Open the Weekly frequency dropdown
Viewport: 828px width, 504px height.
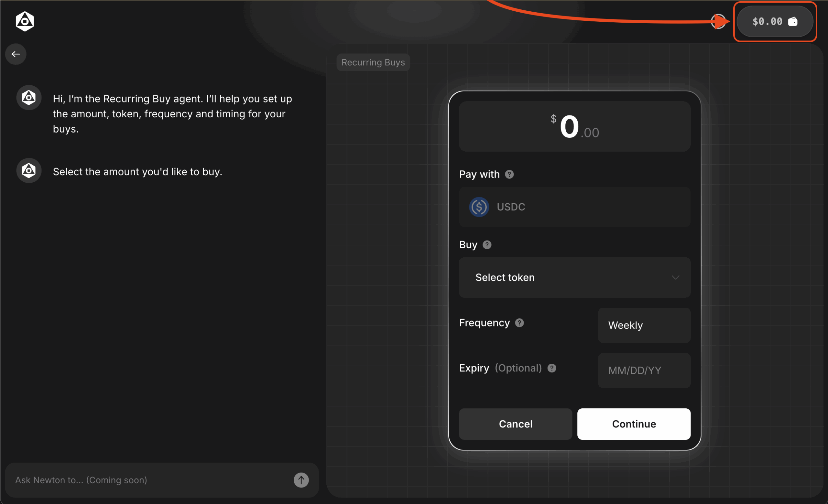pos(644,325)
